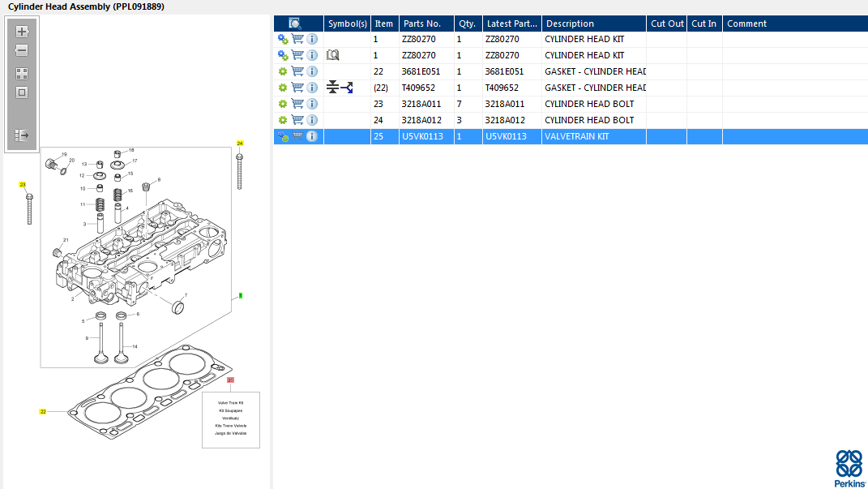Click gear icon for part 3218A012

pos(283,120)
